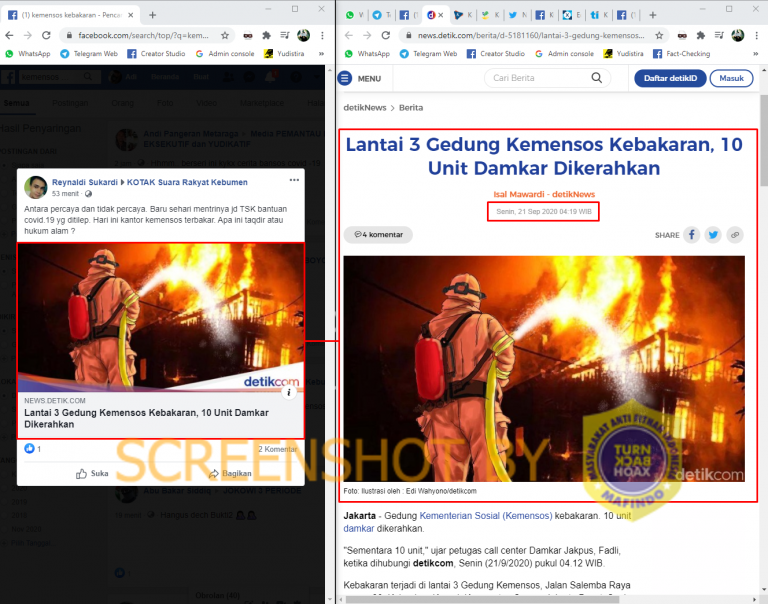Viewport: 768px width, 604px height.
Task: Open detikNews breadcrumb link
Action: click(x=365, y=108)
